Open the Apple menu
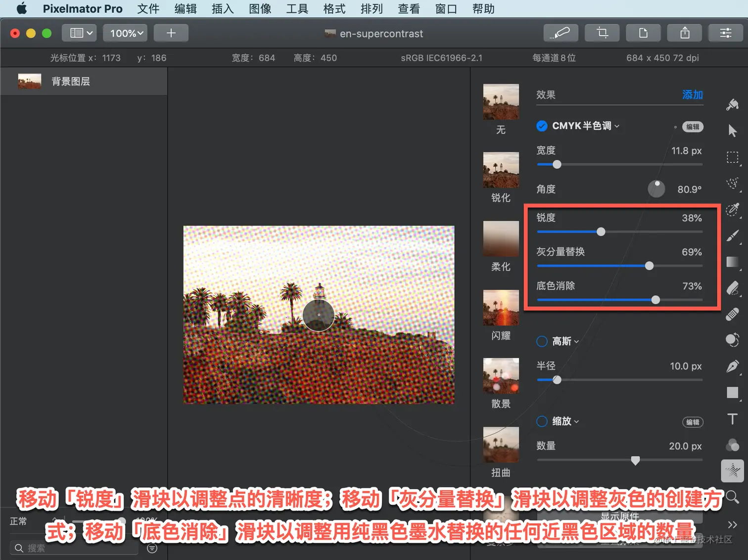 click(22, 8)
